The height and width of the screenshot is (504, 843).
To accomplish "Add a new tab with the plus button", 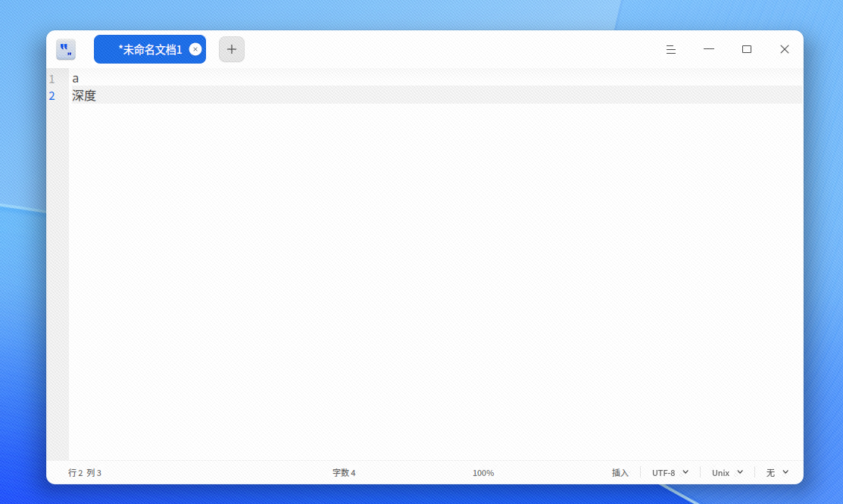I will click(232, 49).
